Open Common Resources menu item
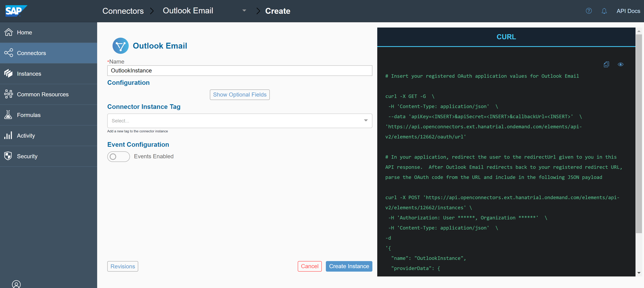This screenshot has height=288, width=644. click(43, 94)
